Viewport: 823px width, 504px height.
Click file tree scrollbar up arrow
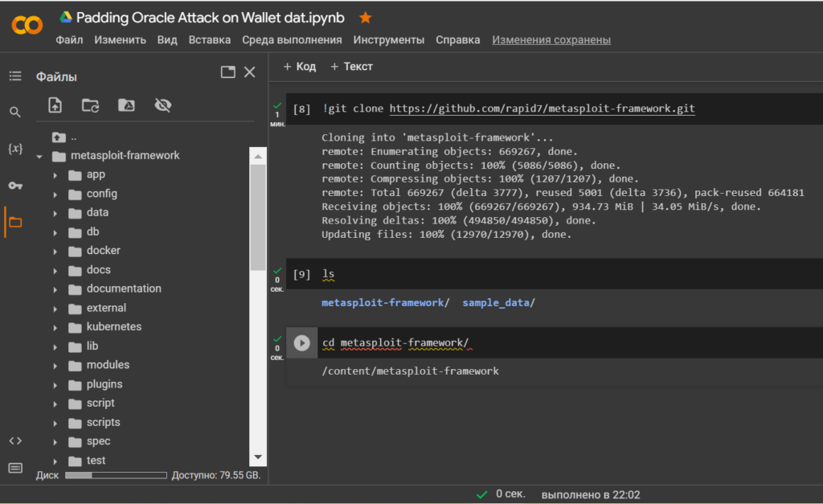click(x=258, y=156)
